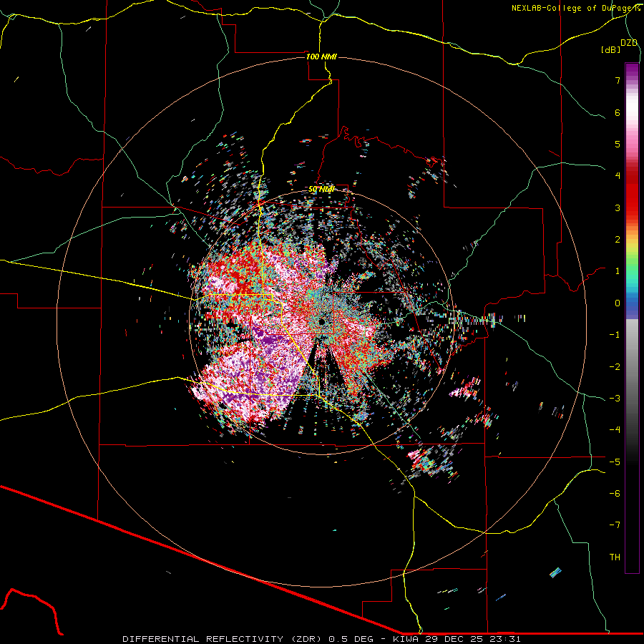644x644 pixels.
Task: Click the DZD legend title
Action: pos(629,43)
